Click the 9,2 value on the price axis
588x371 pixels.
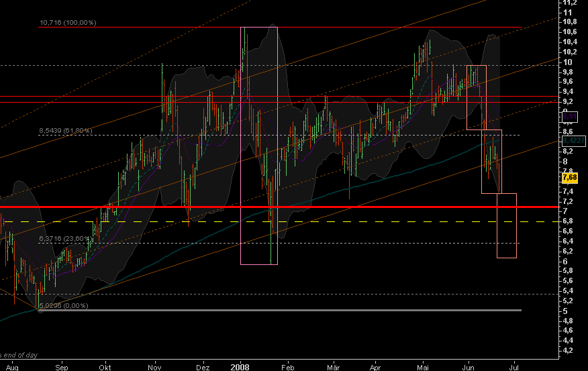568,101
